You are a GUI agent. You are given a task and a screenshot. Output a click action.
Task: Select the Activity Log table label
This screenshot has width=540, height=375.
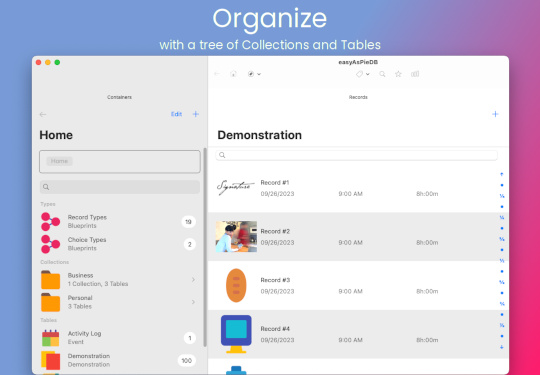84,334
